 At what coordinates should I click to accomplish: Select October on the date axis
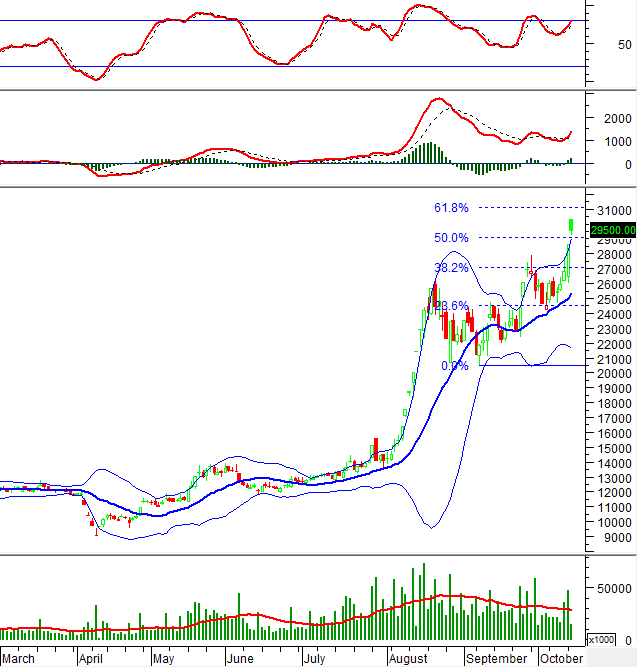pyautogui.click(x=561, y=659)
